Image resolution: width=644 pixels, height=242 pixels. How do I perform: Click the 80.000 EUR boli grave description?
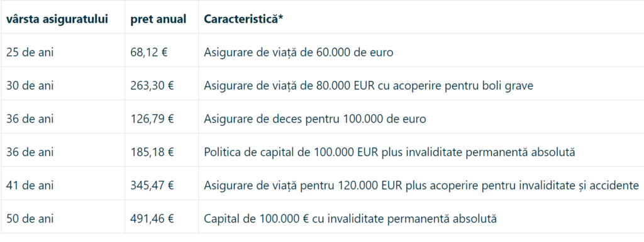[369, 85]
